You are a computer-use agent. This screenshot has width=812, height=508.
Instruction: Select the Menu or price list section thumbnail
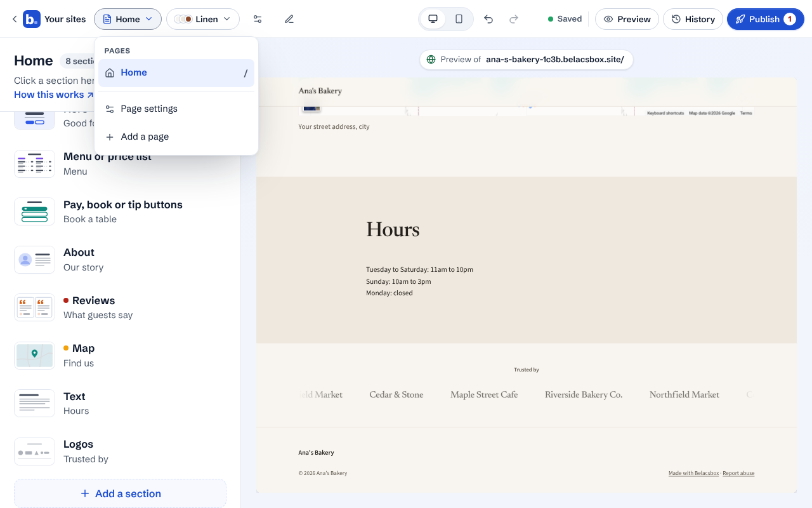(34, 164)
